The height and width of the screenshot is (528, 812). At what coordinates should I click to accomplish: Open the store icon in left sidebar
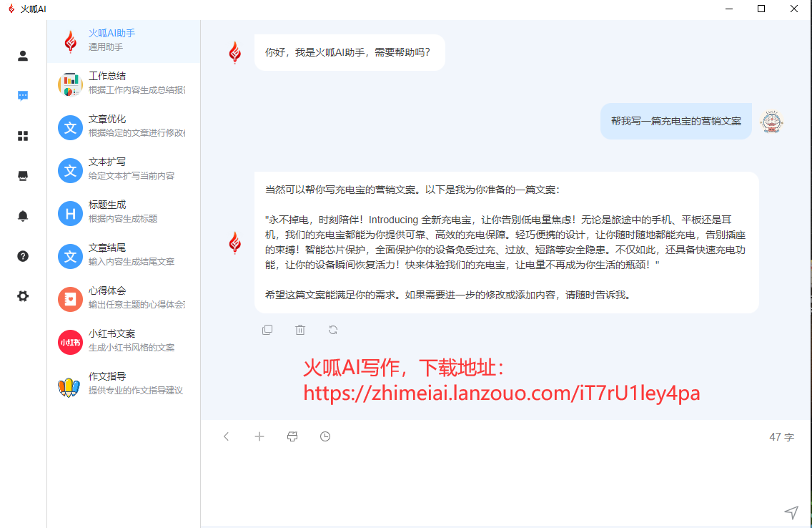[23, 176]
